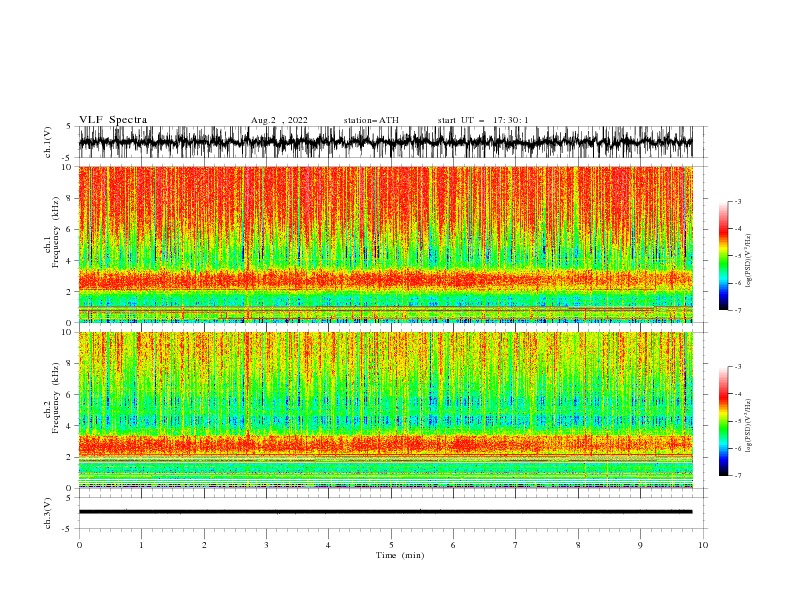
Task: Click the time axis tick label '7'
Action: pos(516,545)
